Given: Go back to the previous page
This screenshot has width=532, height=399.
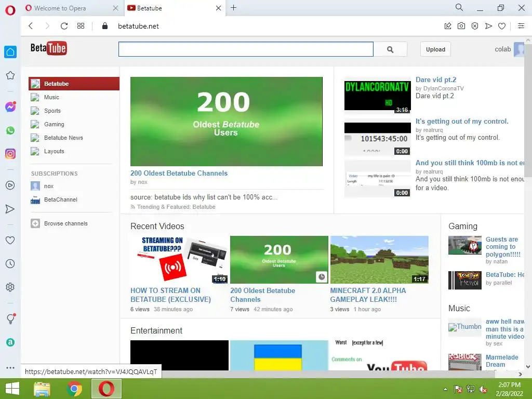Looking at the screenshot, I should point(31,26).
